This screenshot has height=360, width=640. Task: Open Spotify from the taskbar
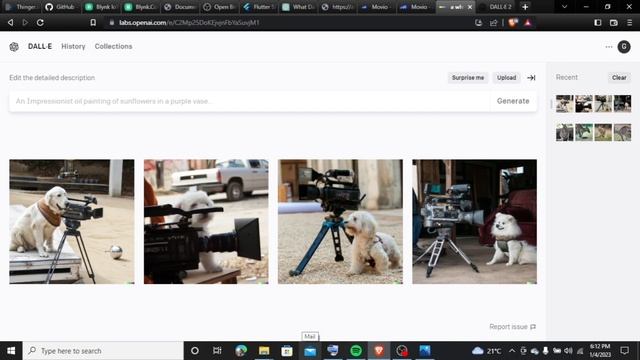pyautogui.click(x=356, y=351)
